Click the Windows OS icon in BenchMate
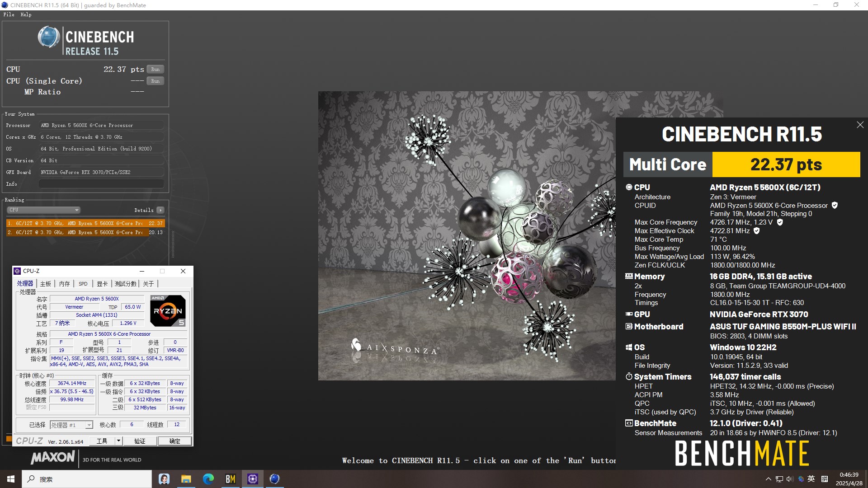 (629, 347)
